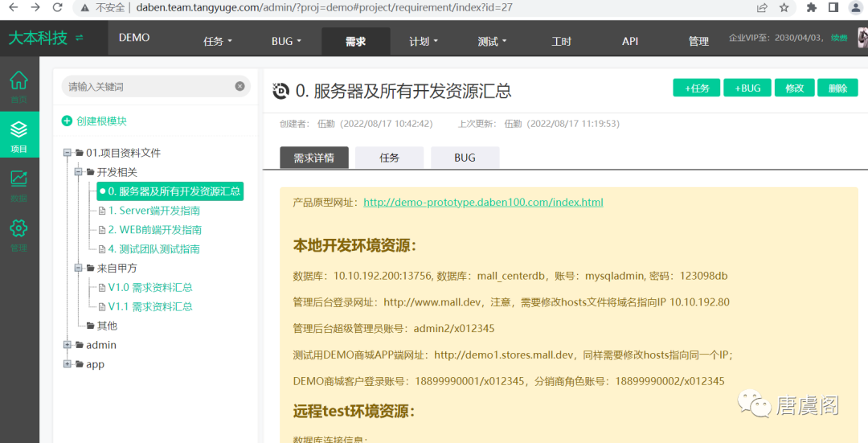Click the +任务 button
The image size is (868, 443).
(696, 88)
